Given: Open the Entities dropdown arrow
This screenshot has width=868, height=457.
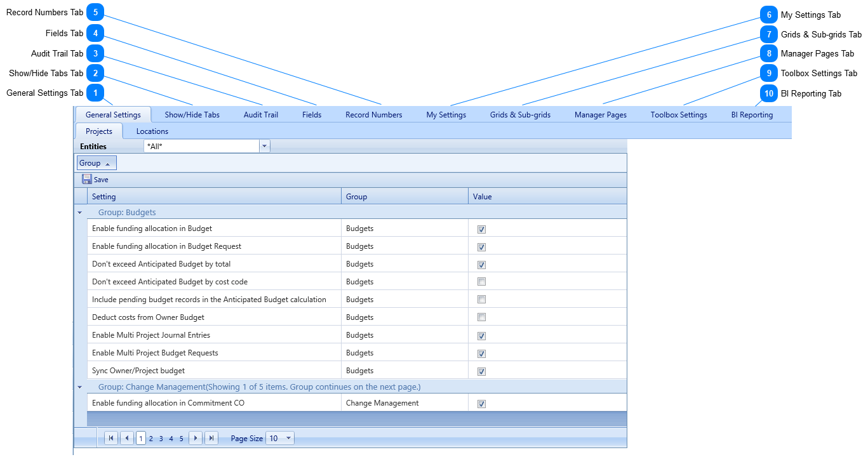Looking at the screenshot, I should tap(264, 147).
